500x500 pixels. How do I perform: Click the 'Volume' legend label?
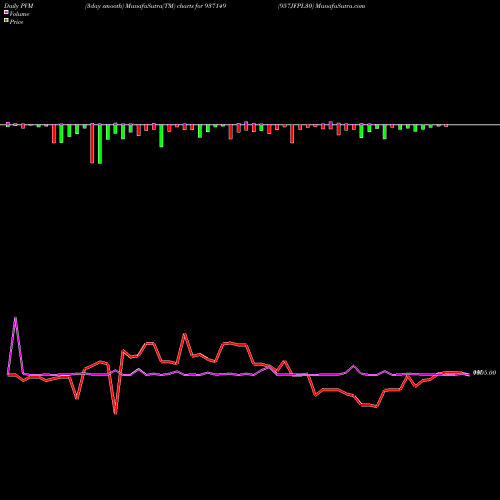pyautogui.click(x=19, y=14)
